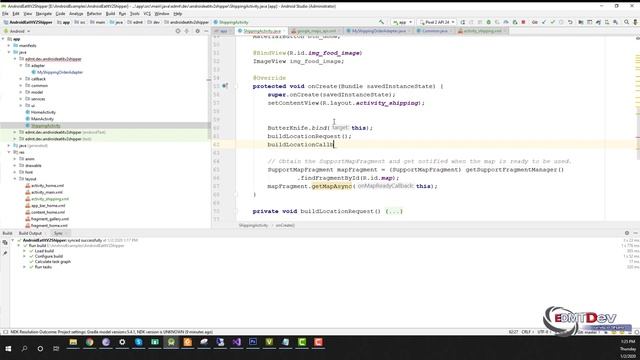The width and height of the screenshot is (640, 360).
Task: Close the ShippingActivity.java editor tab
Action: coord(284,31)
